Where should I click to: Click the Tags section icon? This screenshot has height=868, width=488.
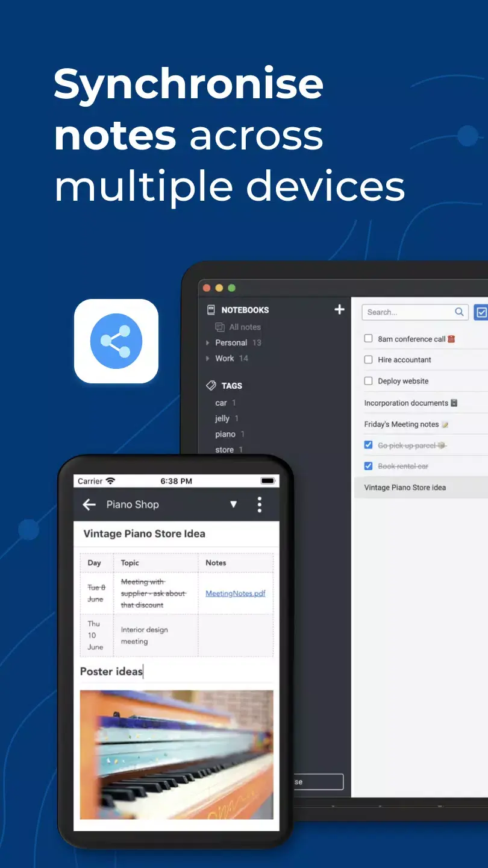click(x=210, y=385)
